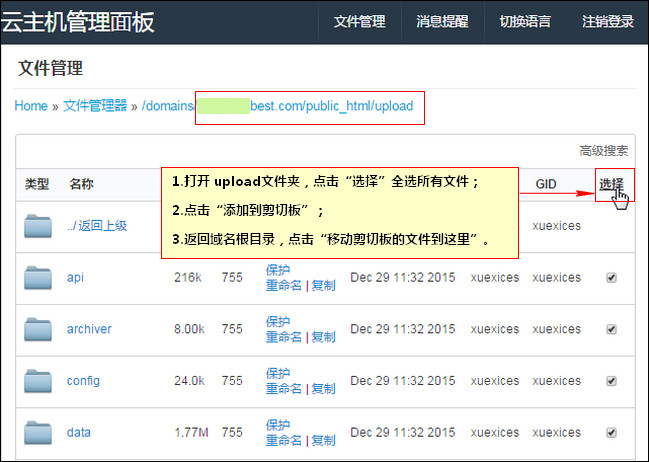Click the parent directory folder icon
This screenshot has height=462, width=649.
pos(38,226)
